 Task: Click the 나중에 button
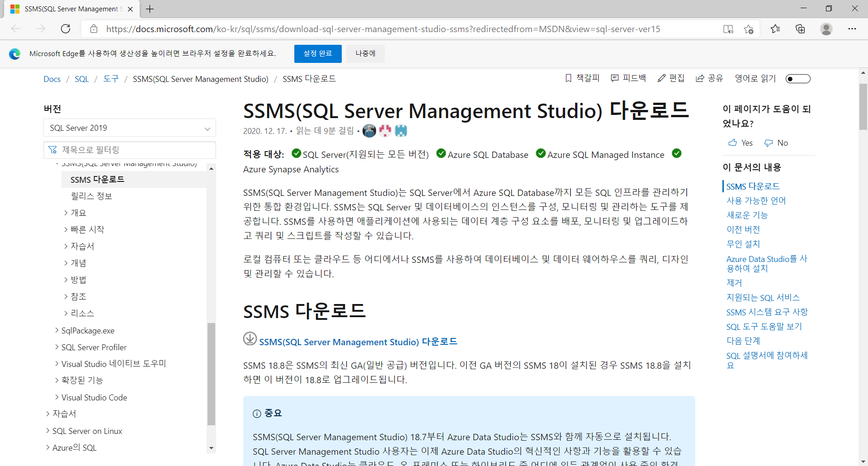pos(365,53)
